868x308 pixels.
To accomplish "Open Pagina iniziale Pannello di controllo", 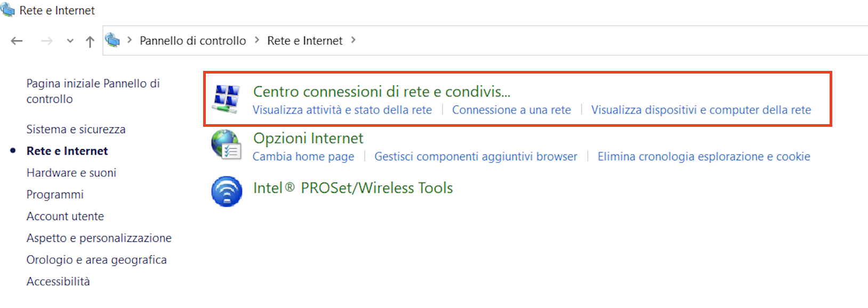I will (93, 91).
